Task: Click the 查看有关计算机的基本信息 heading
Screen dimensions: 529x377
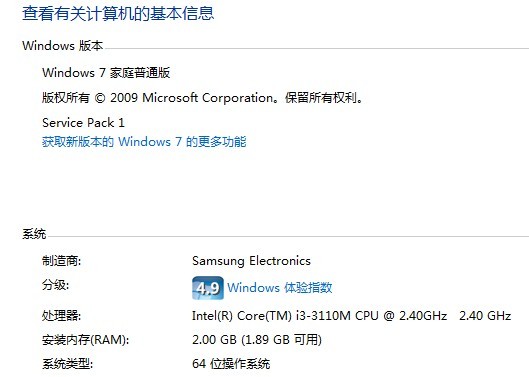Action: click(118, 14)
